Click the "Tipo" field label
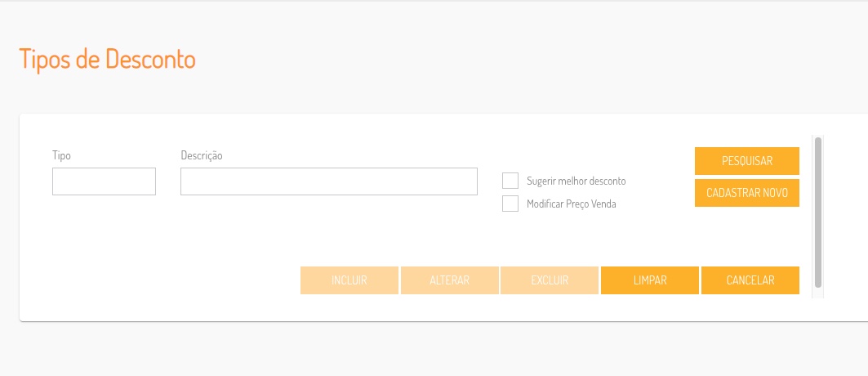Viewport: 868px width, 376px height. pos(61,154)
